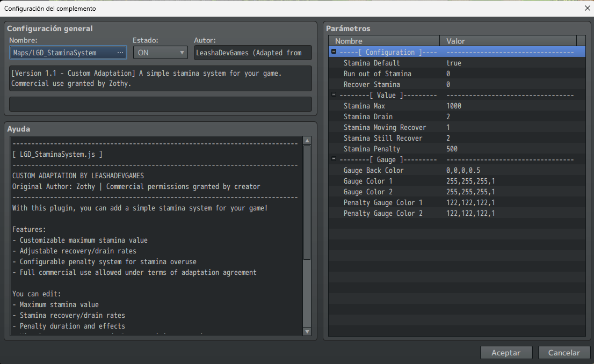
Task: Click the Stamina Default value true
Action: pyautogui.click(x=453, y=63)
